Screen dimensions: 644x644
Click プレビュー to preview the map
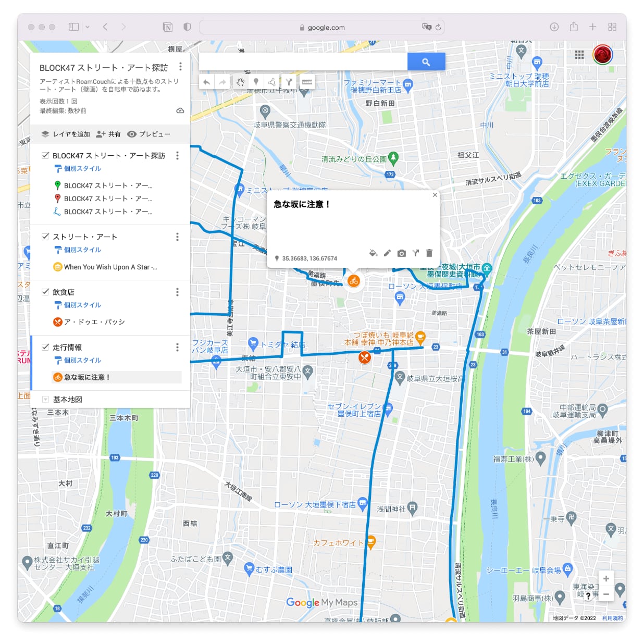[149, 134]
